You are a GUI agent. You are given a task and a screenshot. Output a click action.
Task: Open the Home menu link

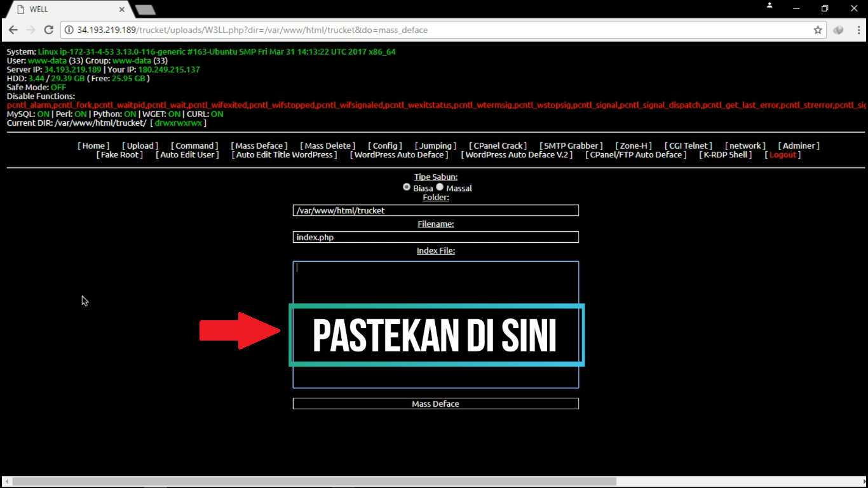click(x=93, y=146)
